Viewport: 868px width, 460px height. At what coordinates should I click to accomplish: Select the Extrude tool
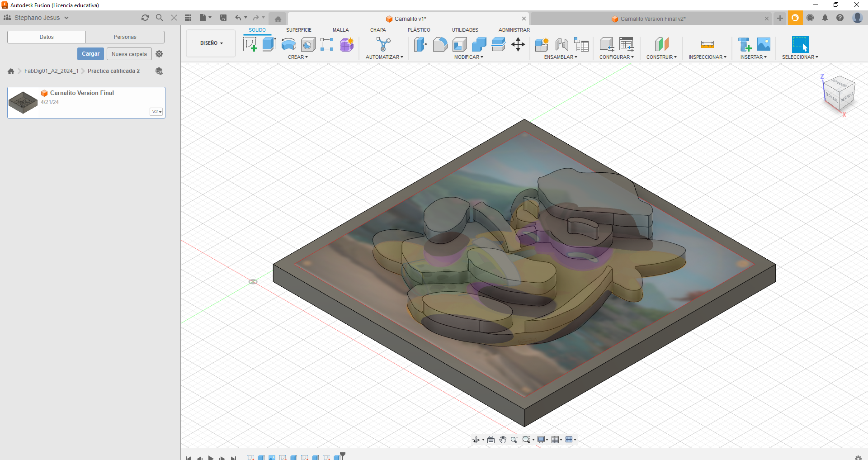(269, 44)
